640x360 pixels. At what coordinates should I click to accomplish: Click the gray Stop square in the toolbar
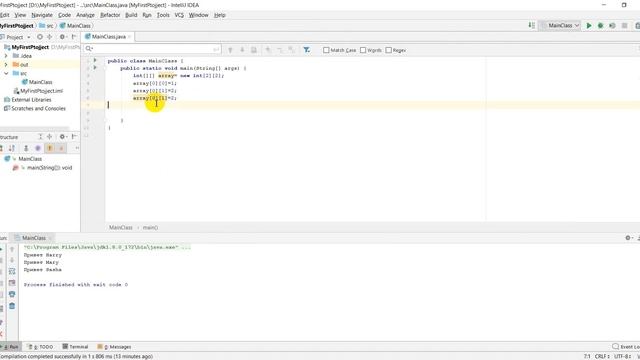click(624, 26)
